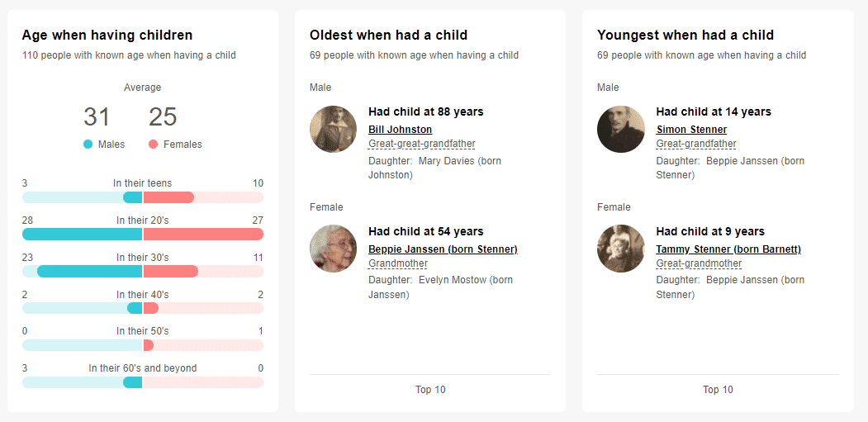
Task: Click Bill Johnston's profile photo
Action: (x=333, y=129)
